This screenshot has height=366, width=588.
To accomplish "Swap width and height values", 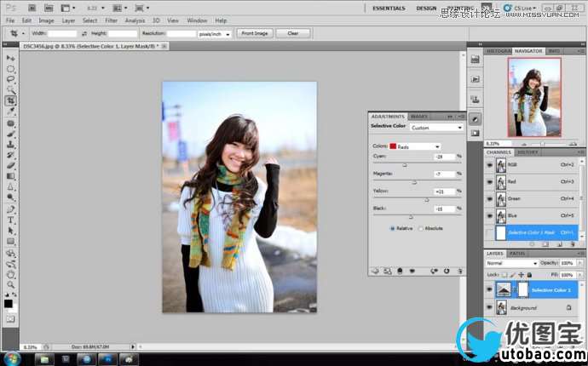I will click(84, 34).
